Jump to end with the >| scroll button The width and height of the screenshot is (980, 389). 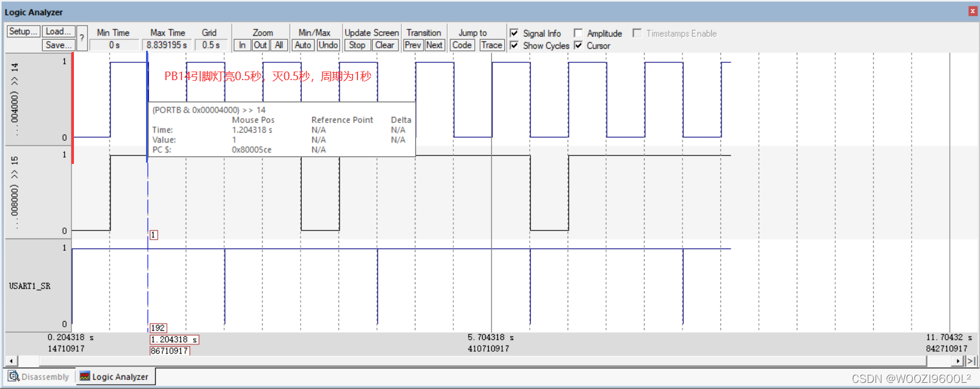point(971,361)
